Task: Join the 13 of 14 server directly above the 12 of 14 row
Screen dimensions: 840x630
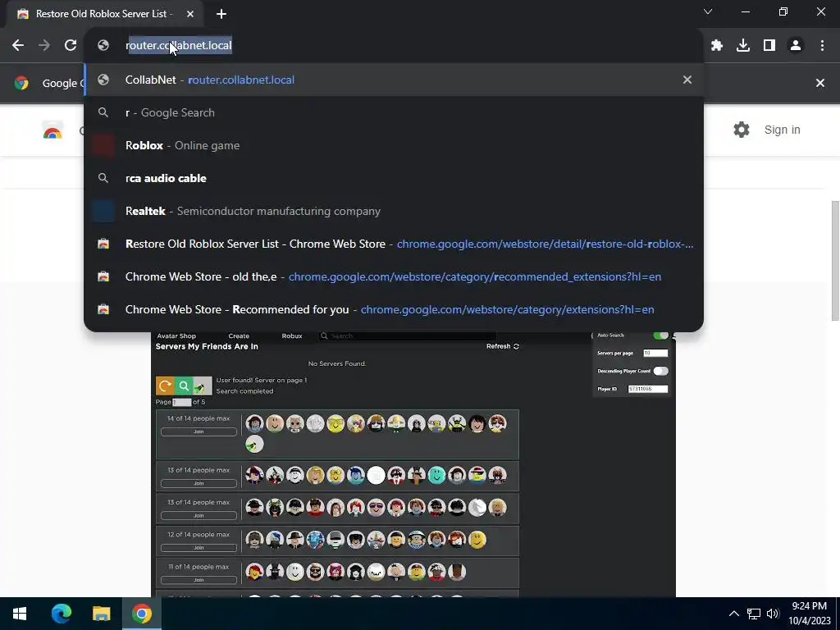Action: [199, 515]
